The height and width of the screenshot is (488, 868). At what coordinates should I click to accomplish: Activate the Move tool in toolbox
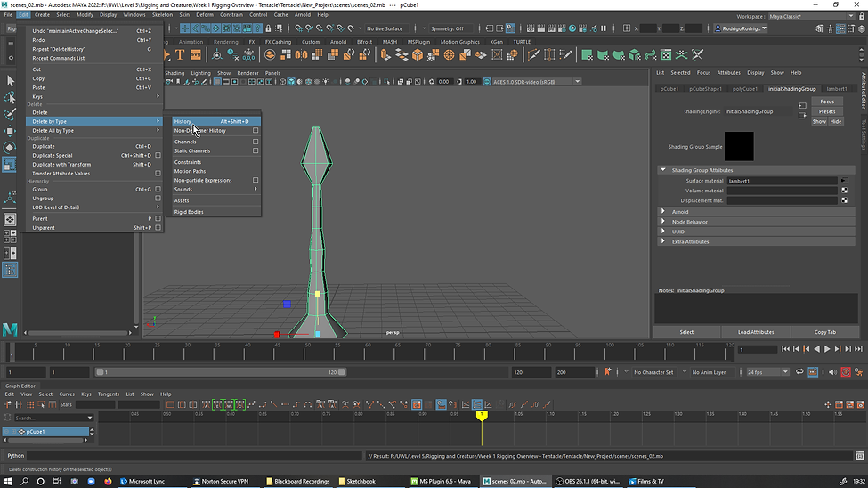[10, 131]
